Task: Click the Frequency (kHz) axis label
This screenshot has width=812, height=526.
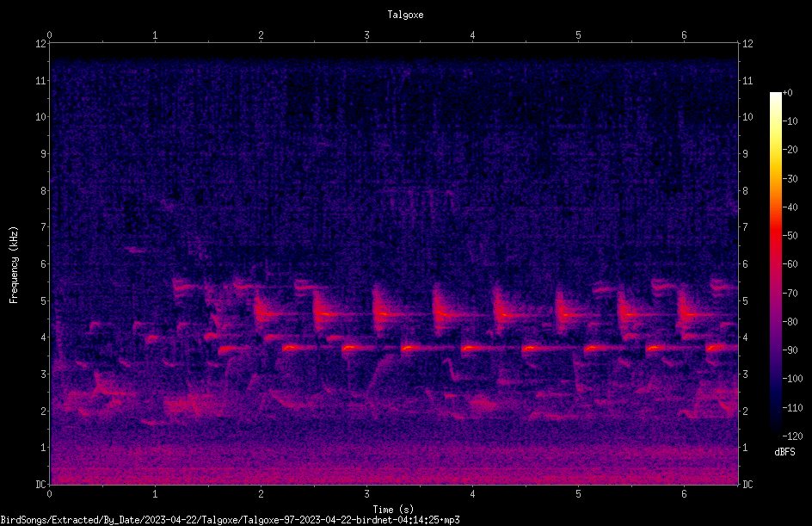Action: coord(14,265)
